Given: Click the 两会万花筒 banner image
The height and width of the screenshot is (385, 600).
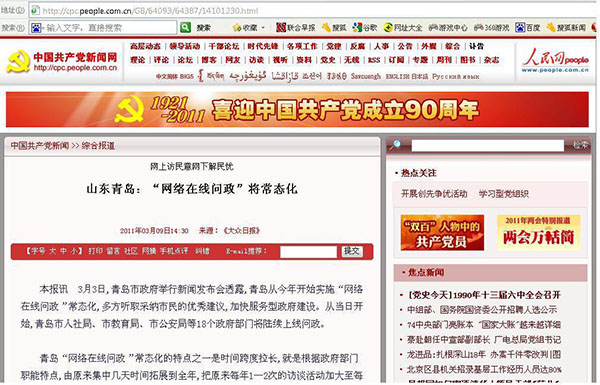Looking at the screenshot, I should click(x=538, y=233).
